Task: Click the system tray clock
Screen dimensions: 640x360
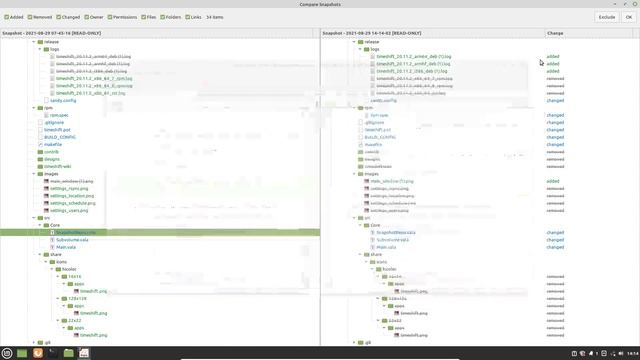Action: tap(633, 353)
